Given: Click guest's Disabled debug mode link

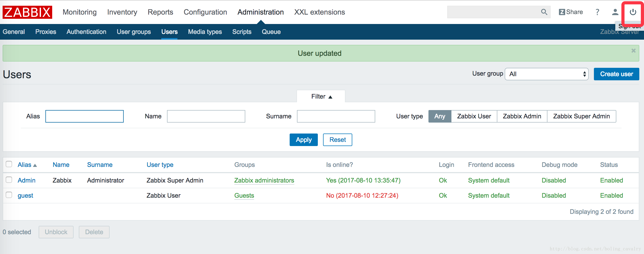Looking at the screenshot, I should [x=554, y=196].
